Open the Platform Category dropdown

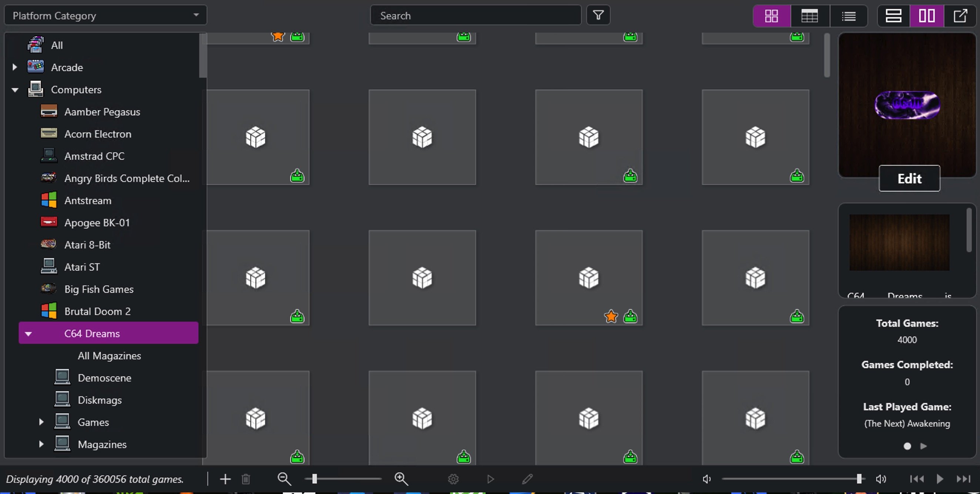point(105,15)
